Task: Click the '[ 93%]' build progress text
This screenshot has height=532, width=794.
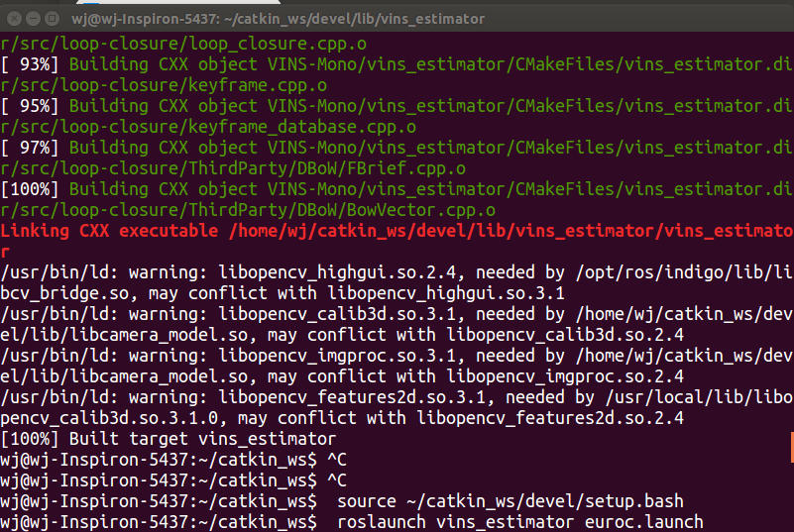Action: pos(30,64)
